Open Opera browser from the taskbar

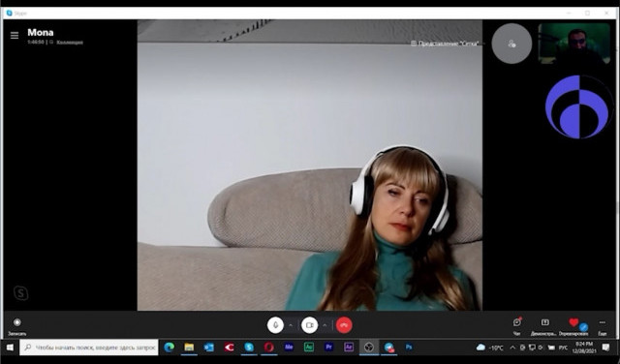[x=269, y=348]
